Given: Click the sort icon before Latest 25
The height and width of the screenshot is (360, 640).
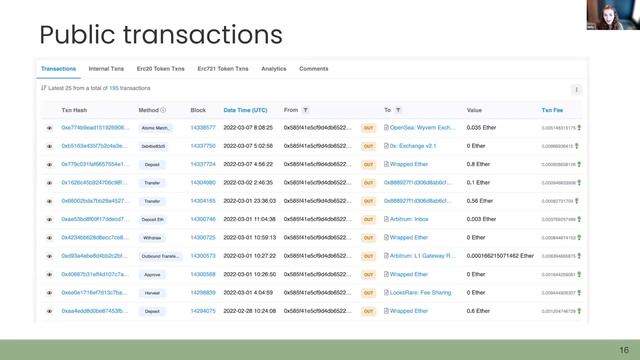Looking at the screenshot, I should click(x=44, y=88).
